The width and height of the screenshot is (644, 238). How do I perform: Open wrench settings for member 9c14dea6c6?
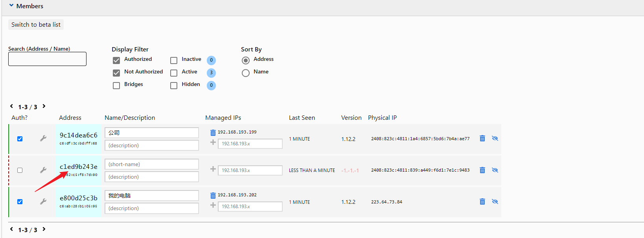coord(43,138)
